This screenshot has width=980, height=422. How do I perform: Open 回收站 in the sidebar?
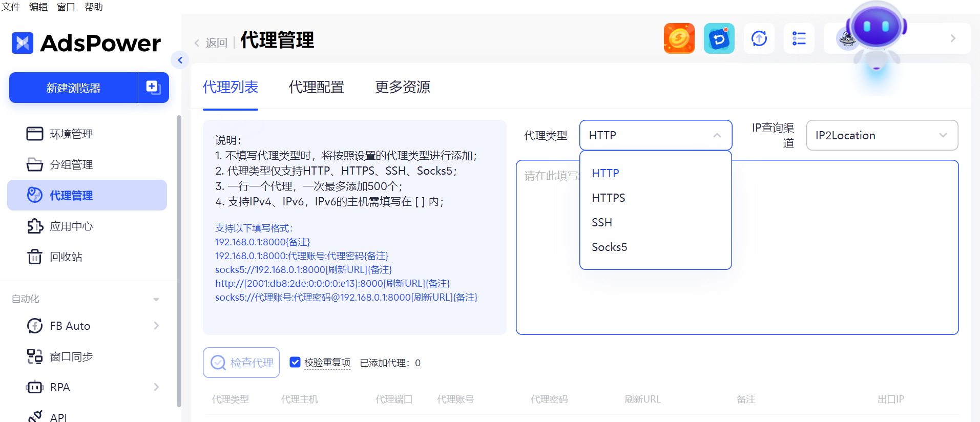pos(87,257)
